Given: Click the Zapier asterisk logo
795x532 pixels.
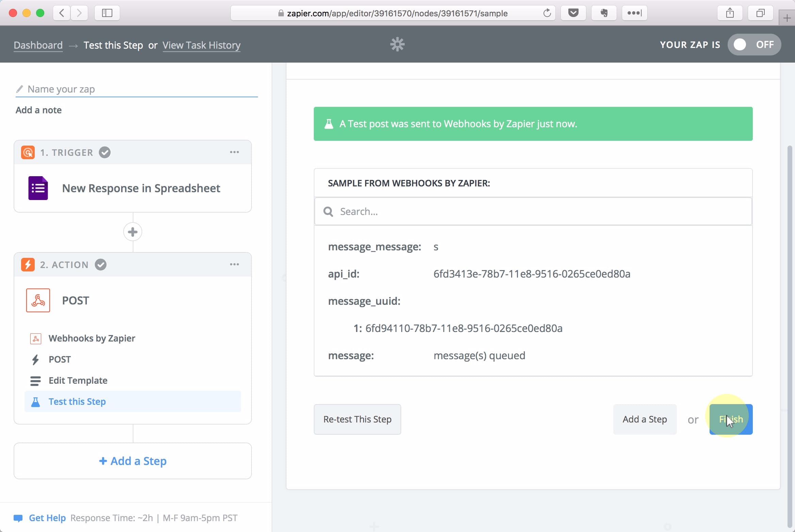Looking at the screenshot, I should coord(397,44).
